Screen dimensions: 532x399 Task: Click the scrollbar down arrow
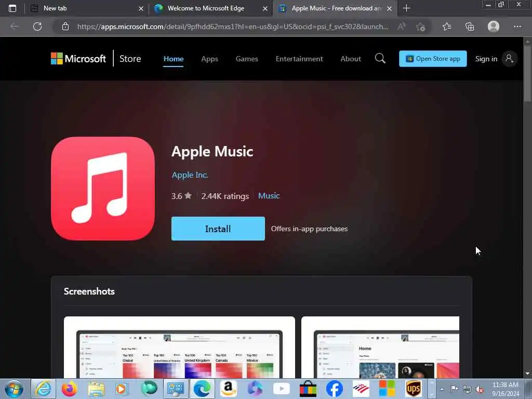(x=527, y=374)
